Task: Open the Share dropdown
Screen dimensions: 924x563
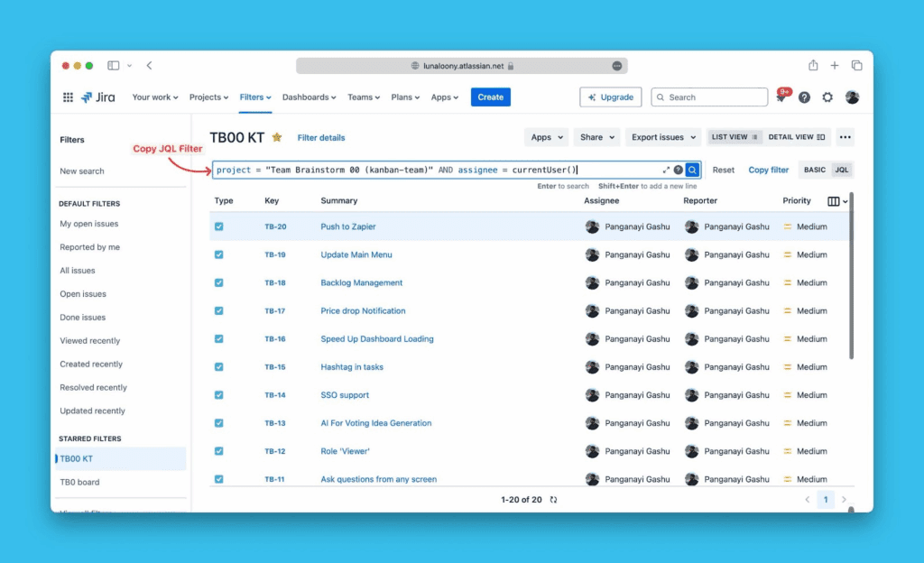Action: 596,136
